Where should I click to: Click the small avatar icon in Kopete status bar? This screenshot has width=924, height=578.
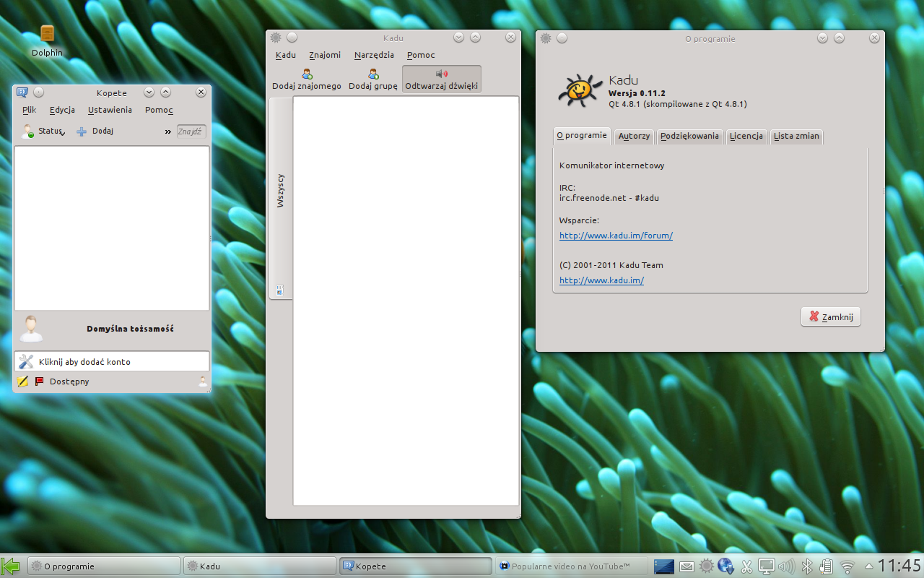[x=203, y=381]
